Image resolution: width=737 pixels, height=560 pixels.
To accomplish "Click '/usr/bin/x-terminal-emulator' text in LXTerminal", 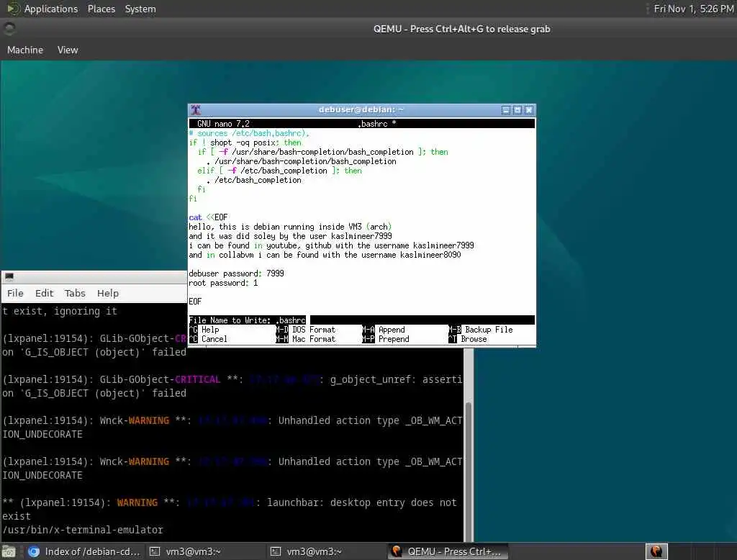I will click(x=83, y=530).
